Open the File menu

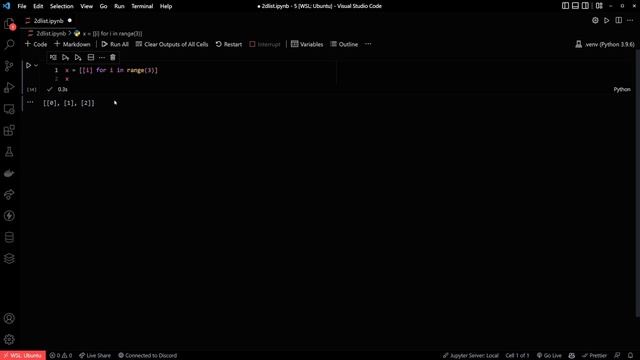(22, 6)
